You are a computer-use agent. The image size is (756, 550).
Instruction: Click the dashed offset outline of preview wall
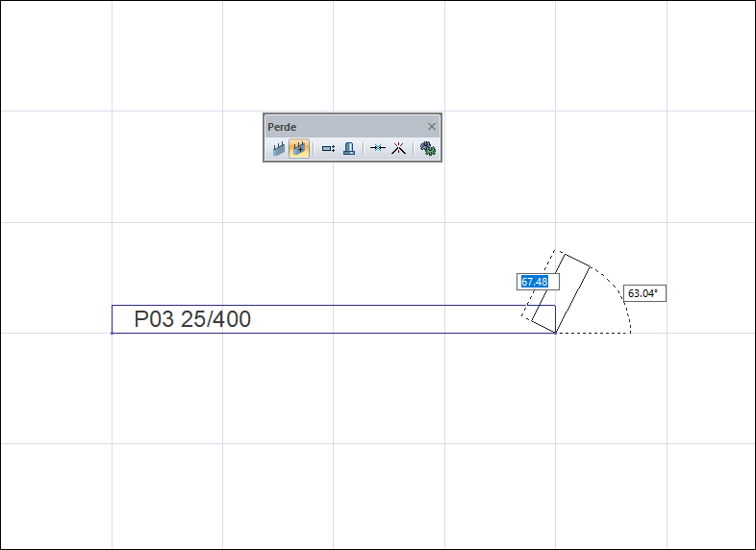tap(539, 285)
